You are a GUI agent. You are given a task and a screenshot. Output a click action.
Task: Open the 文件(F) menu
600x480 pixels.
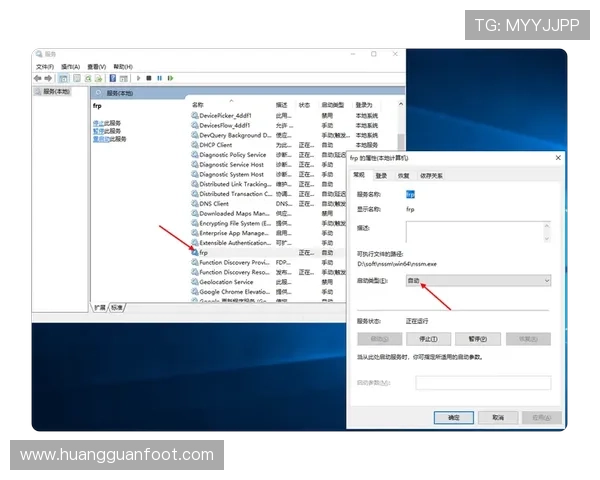(x=45, y=66)
